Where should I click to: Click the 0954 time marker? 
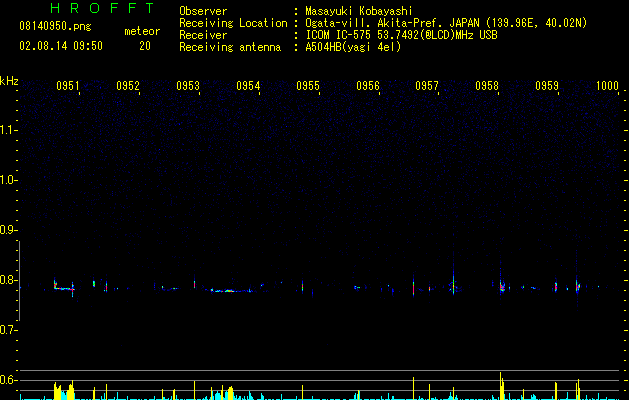tap(248, 86)
